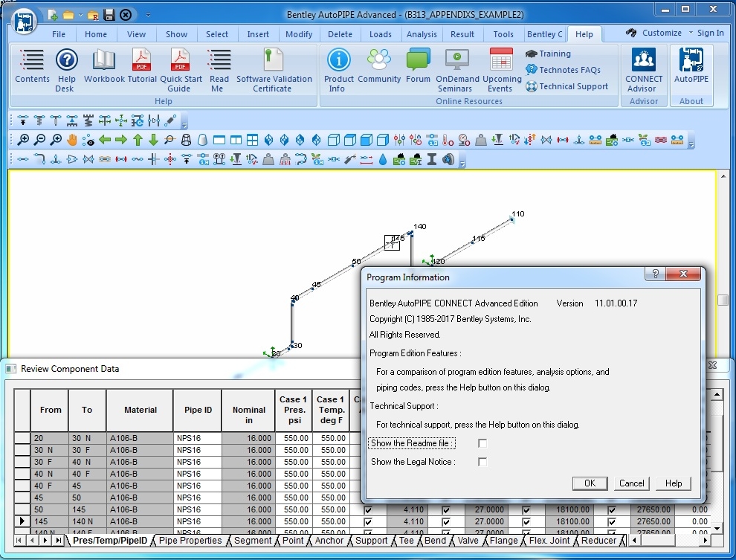Open the Workbook
736x560 pixels.
[104, 67]
